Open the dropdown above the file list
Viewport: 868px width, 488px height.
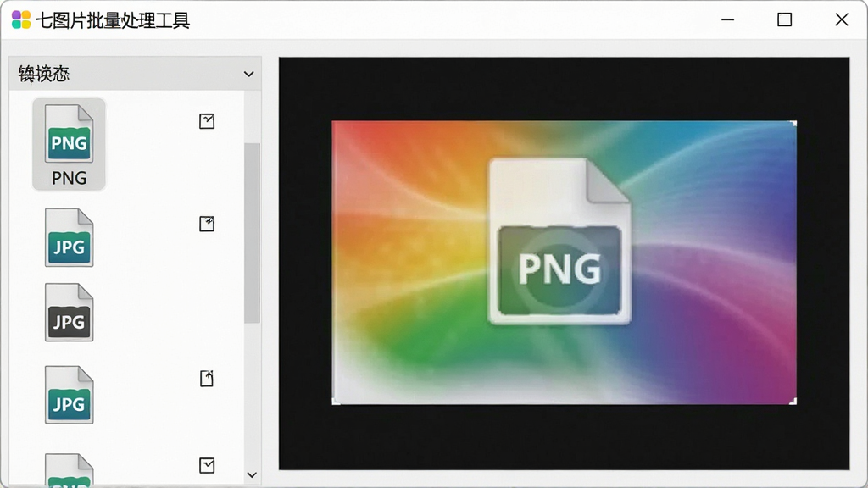click(x=135, y=74)
